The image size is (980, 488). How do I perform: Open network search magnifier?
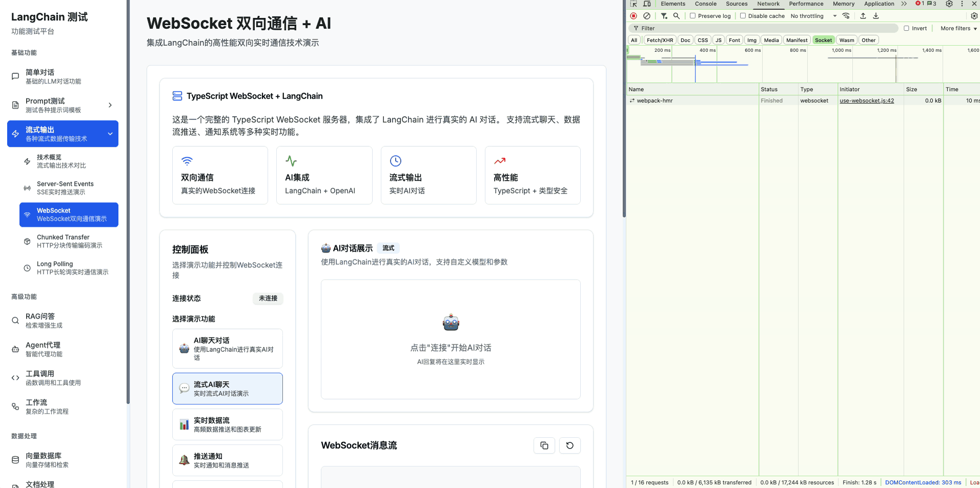pyautogui.click(x=677, y=16)
